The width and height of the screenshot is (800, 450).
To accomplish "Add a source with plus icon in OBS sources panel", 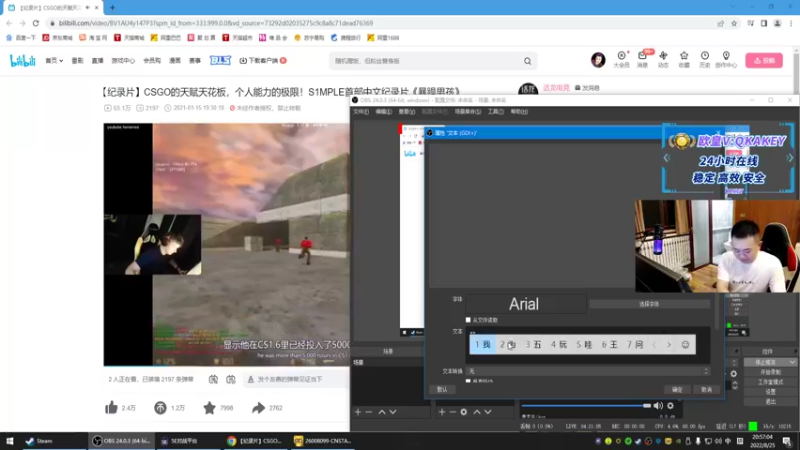I will coord(442,412).
